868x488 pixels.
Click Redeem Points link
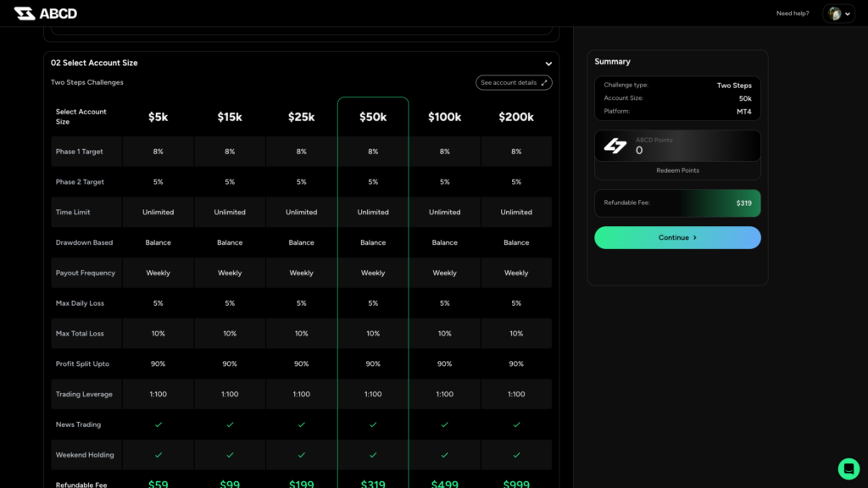point(677,170)
